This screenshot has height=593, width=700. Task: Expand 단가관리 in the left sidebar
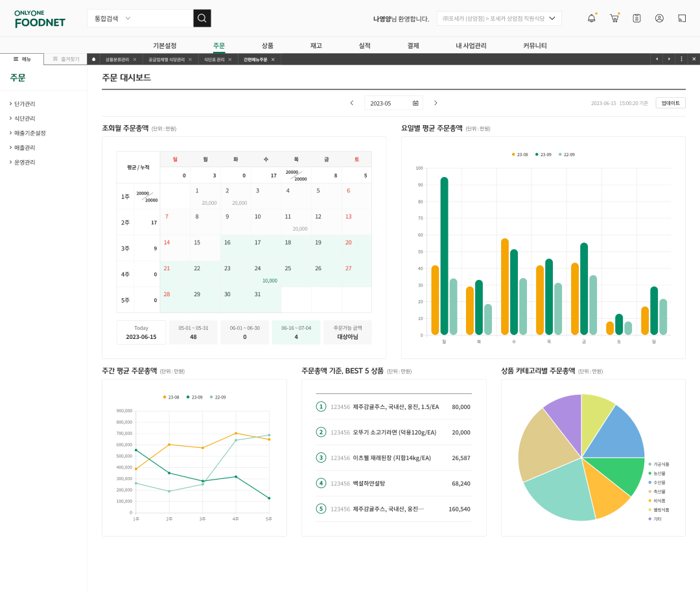tap(25, 104)
